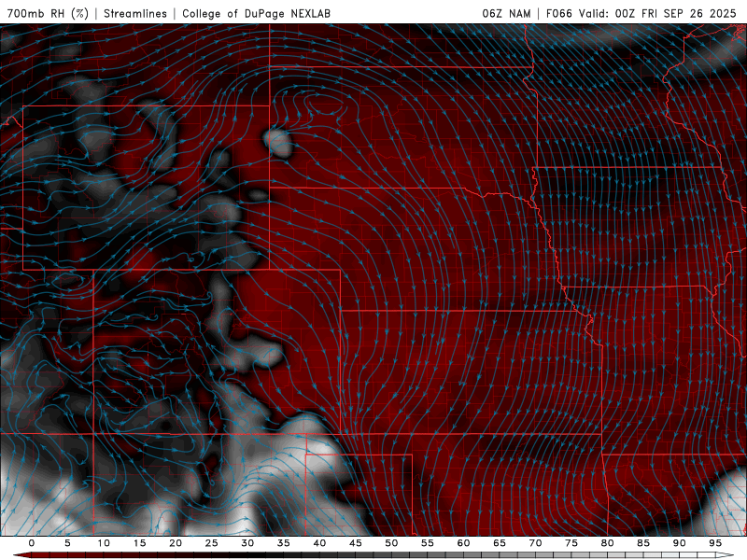This screenshot has width=747, height=560.
Task: Click the '60' label on the color scale
Action: (x=463, y=543)
